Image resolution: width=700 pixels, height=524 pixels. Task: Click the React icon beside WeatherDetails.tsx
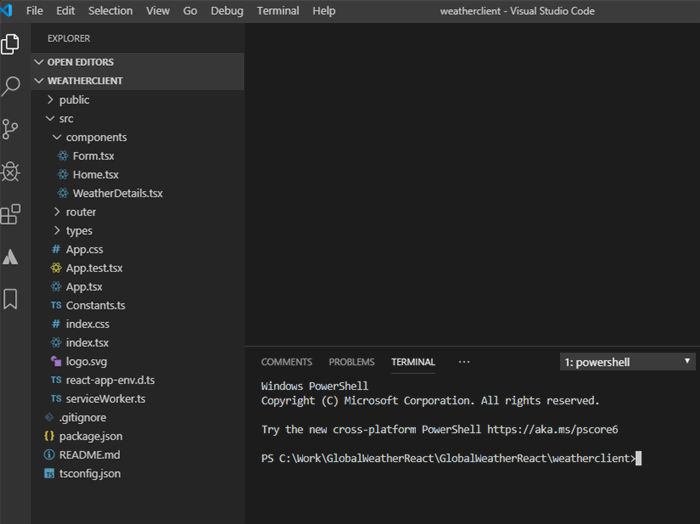[63, 193]
